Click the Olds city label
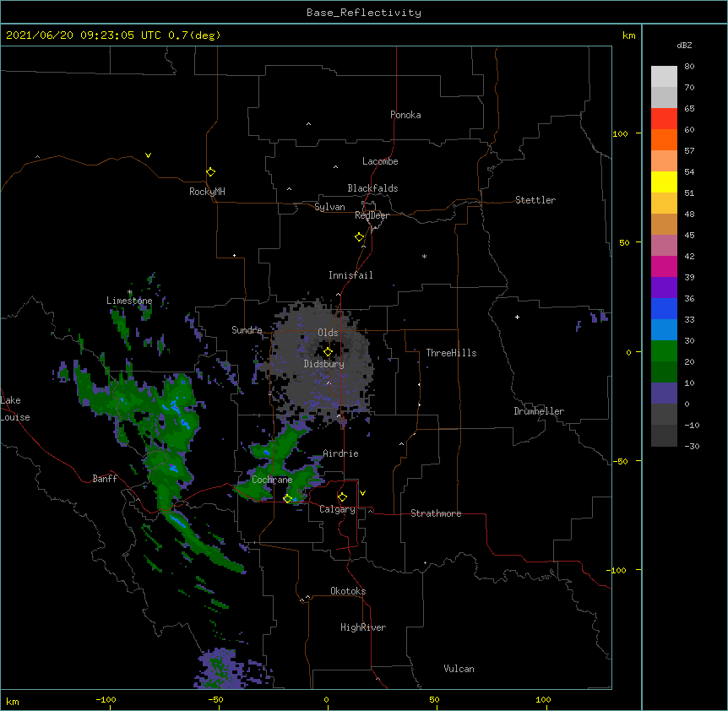The height and width of the screenshot is (711, 728). (328, 333)
